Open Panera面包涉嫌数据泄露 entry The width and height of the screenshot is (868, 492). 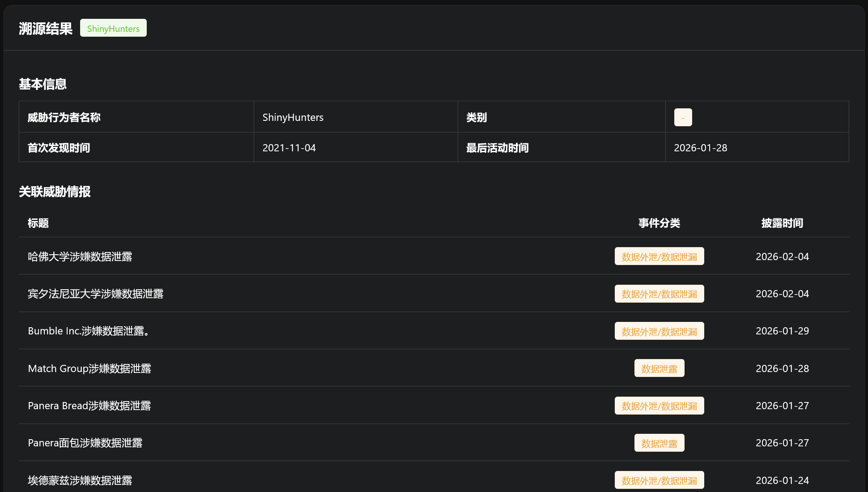(85, 443)
